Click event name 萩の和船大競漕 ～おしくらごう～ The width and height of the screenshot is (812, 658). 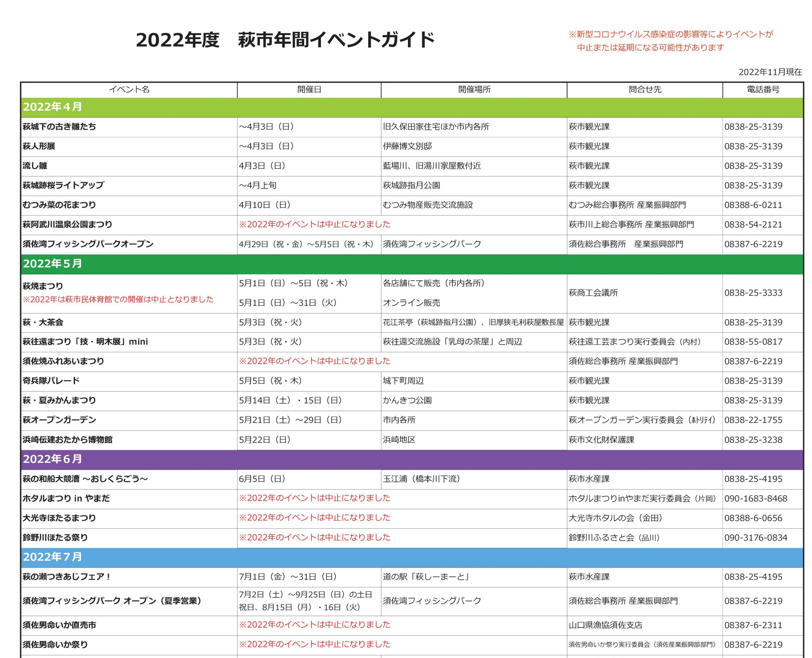click(x=85, y=479)
